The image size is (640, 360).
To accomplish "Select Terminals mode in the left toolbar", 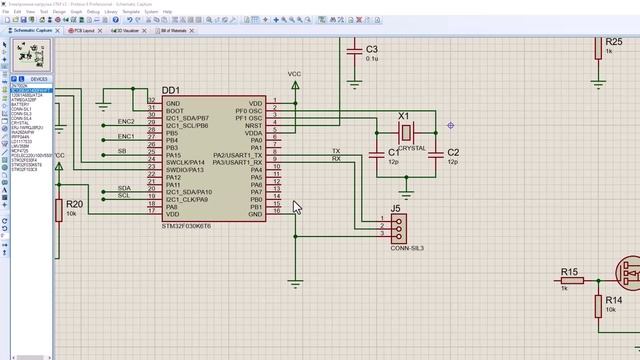I will coord(4,98).
